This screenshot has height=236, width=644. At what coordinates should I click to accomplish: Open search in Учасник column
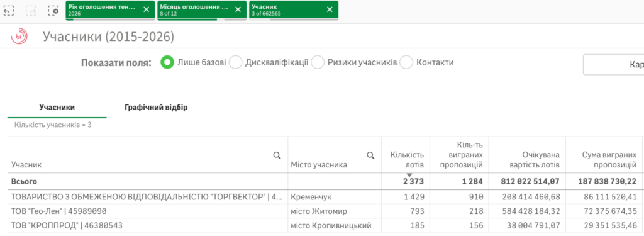tap(277, 155)
